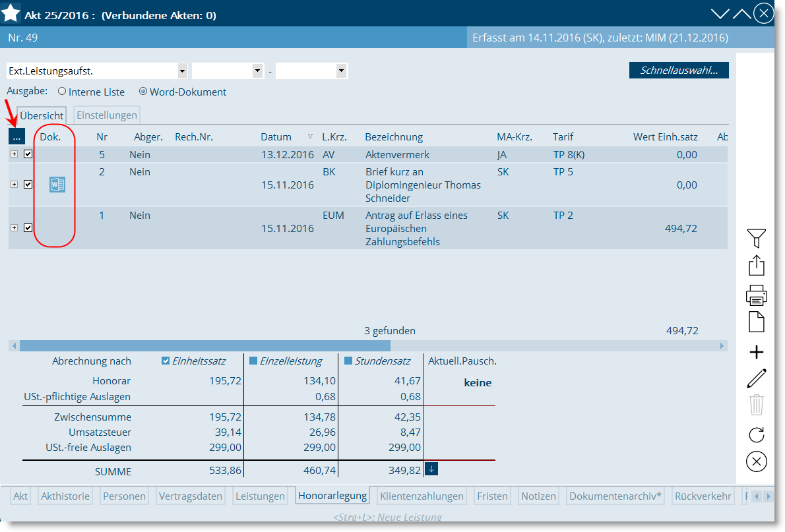The width and height of the screenshot is (785, 532).
Task: Switch to the Einstellungen tab
Action: (x=107, y=115)
